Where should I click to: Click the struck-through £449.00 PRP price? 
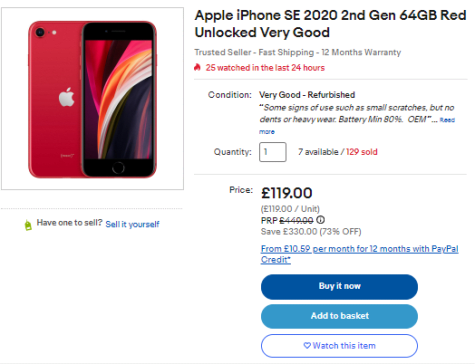(296, 221)
